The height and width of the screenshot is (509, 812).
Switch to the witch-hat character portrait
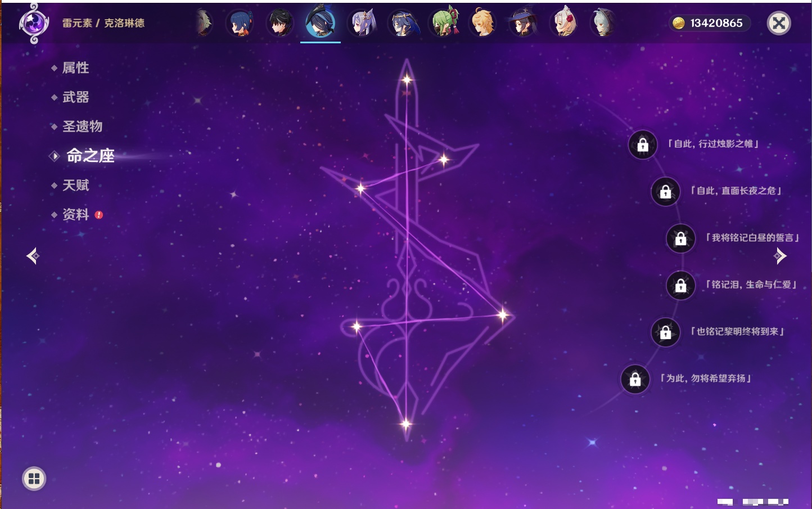pos(523,22)
